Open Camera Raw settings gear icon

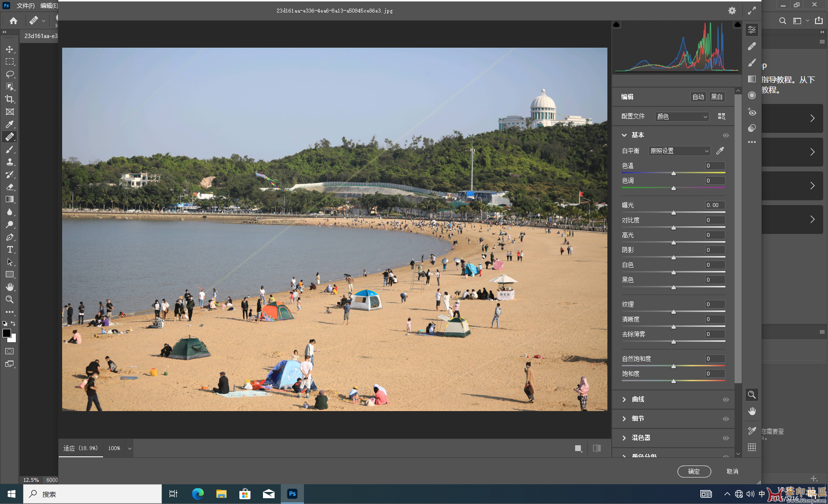click(x=732, y=11)
